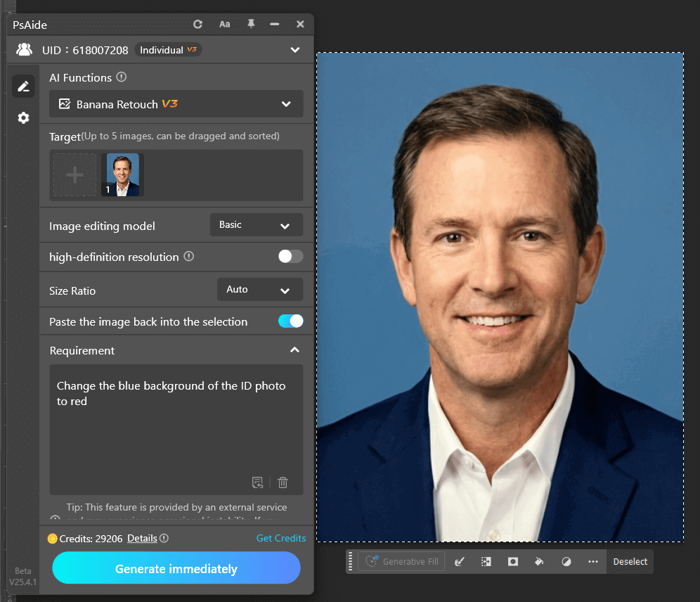The height and width of the screenshot is (602, 700).
Task: Refresh the PsAide panel
Action: 197,24
